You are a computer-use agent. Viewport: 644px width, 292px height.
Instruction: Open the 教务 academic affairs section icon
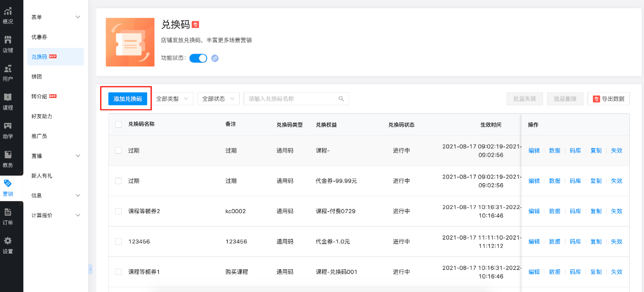click(8, 155)
